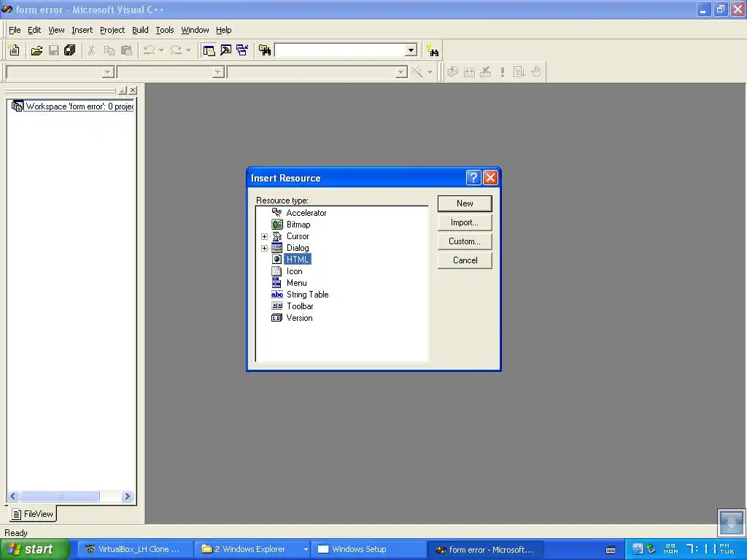Select Accelerator resource type
This screenshot has width=747, height=560.
(306, 213)
